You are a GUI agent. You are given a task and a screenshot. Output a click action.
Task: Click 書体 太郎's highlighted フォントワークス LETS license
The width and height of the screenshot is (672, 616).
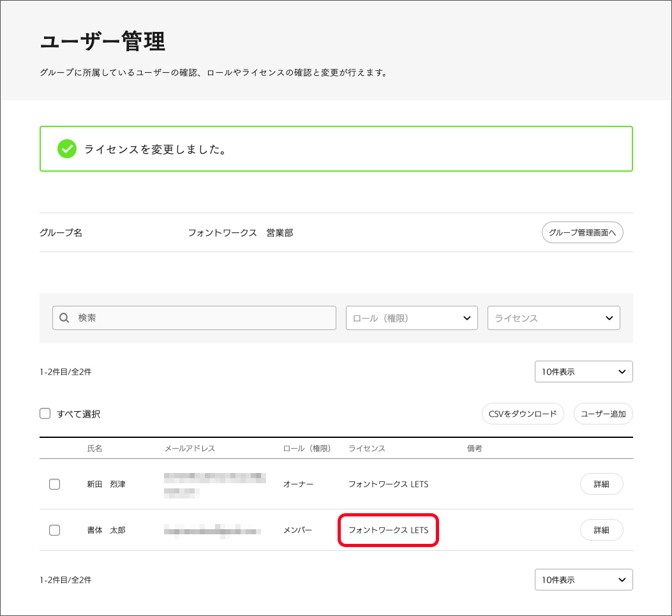point(388,530)
